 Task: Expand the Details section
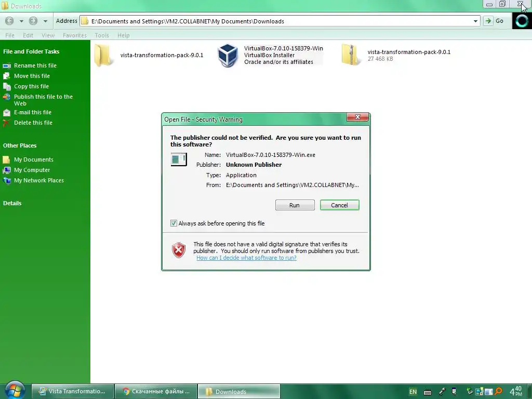click(x=12, y=203)
